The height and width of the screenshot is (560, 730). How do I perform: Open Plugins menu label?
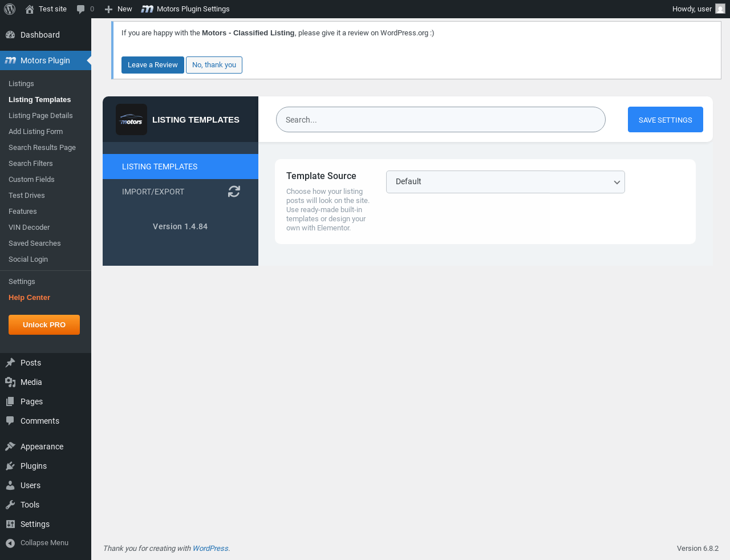pyautogui.click(x=34, y=466)
